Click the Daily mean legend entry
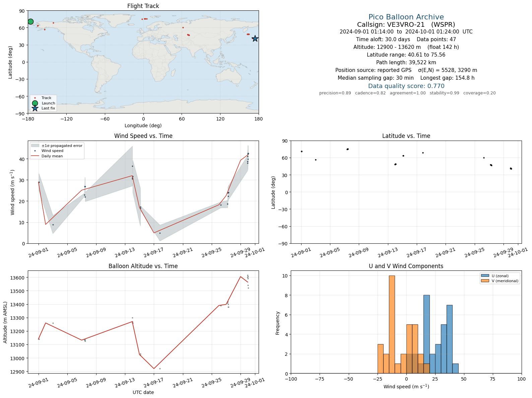532x398 pixels. tap(47, 156)
